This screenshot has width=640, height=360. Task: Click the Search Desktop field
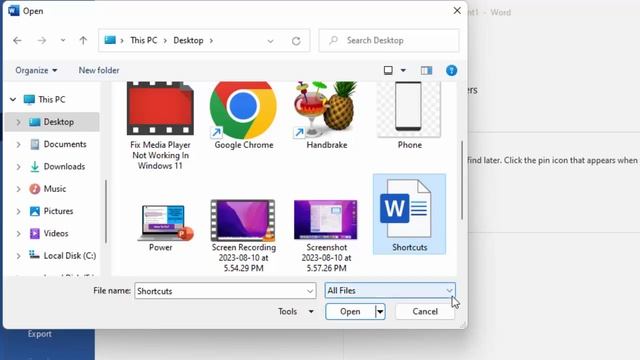pos(389,40)
